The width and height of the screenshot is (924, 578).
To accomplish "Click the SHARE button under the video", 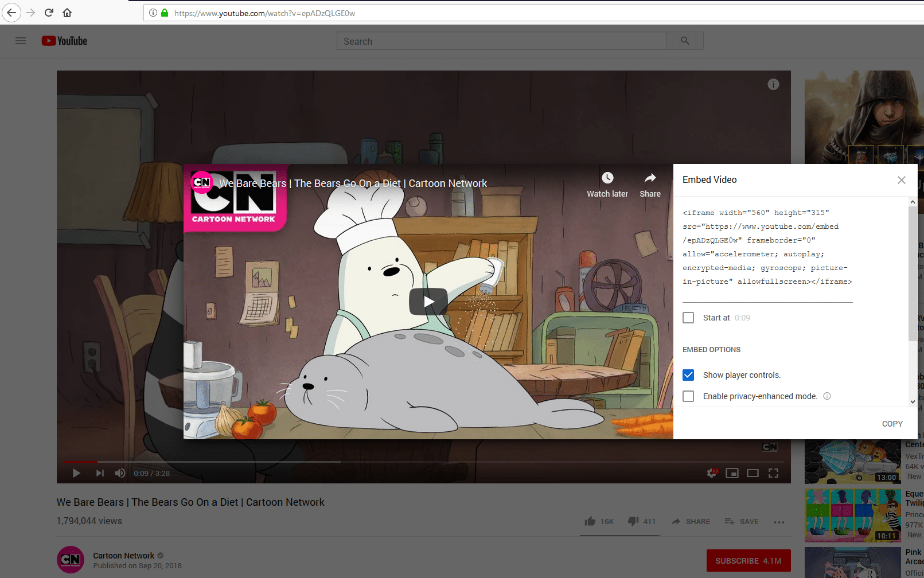I will [691, 521].
